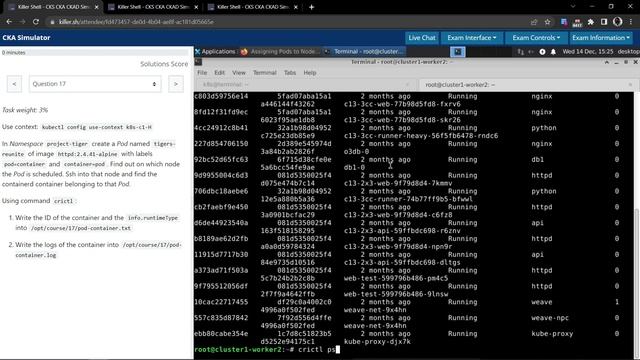Click the round white tray icon beside bell
Viewport: 640px width, 360px height.
coord(542,52)
